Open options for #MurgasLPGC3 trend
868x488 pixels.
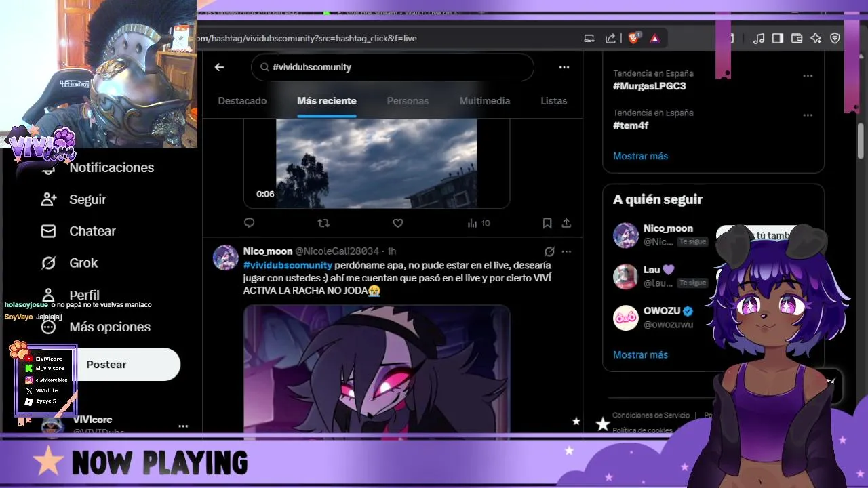point(808,76)
